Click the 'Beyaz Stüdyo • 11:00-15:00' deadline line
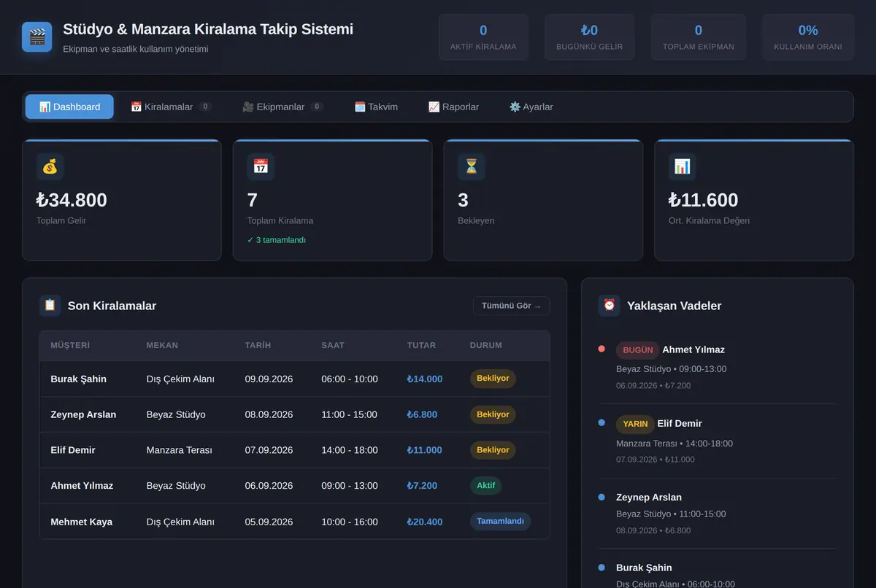The height and width of the screenshot is (588, 876). pyautogui.click(x=671, y=514)
